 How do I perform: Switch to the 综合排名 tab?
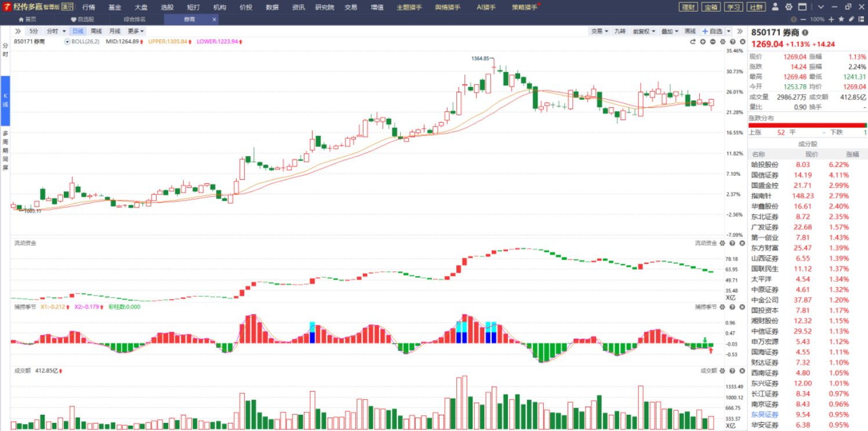click(x=135, y=19)
